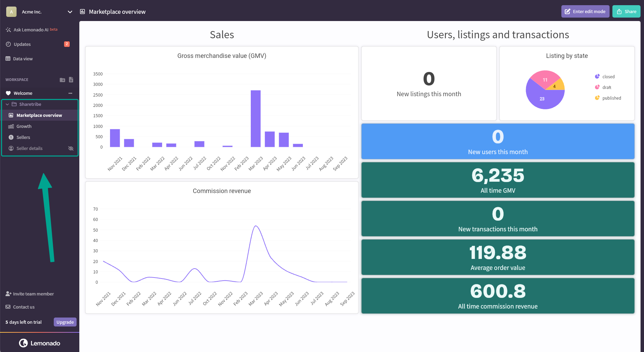Click the Sales section heading

point(222,34)
